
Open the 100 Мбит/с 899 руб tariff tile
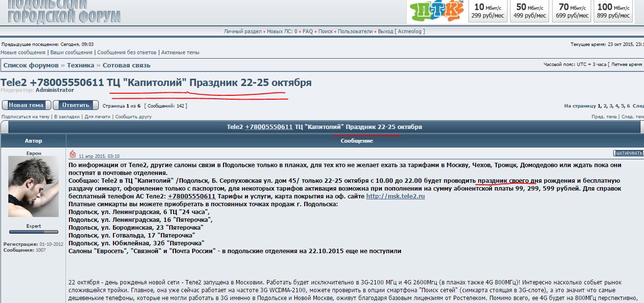coord(613,11)
